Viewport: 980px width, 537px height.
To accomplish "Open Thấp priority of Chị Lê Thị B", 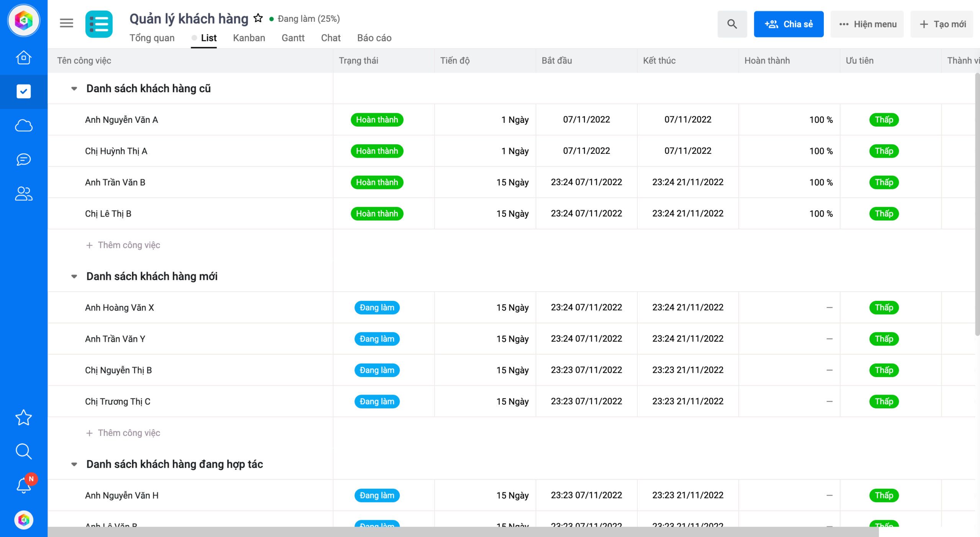I will point(884,214).
